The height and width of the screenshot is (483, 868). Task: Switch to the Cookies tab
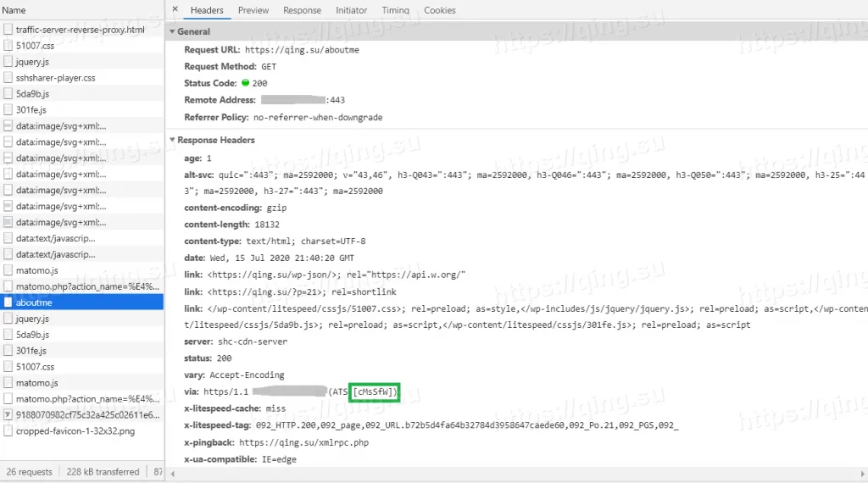point(439,10)
